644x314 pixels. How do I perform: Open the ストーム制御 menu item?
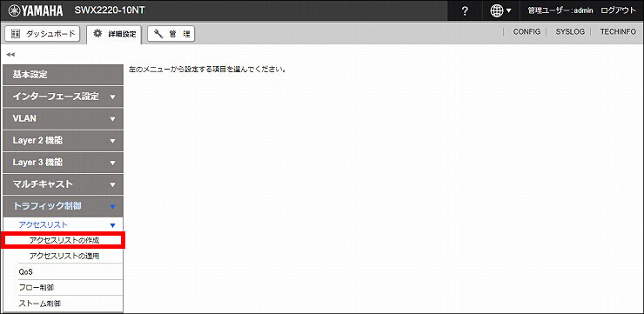tap(70, 304)
